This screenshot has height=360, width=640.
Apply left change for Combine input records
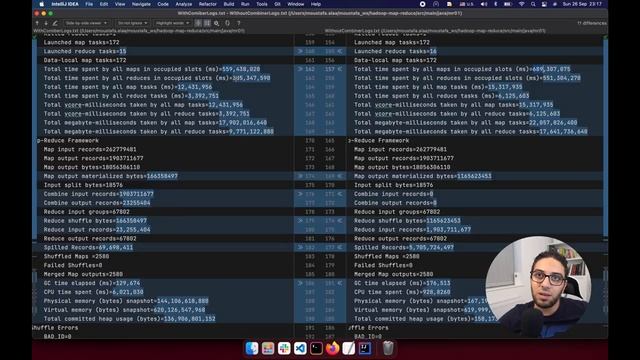pos(300,194)
